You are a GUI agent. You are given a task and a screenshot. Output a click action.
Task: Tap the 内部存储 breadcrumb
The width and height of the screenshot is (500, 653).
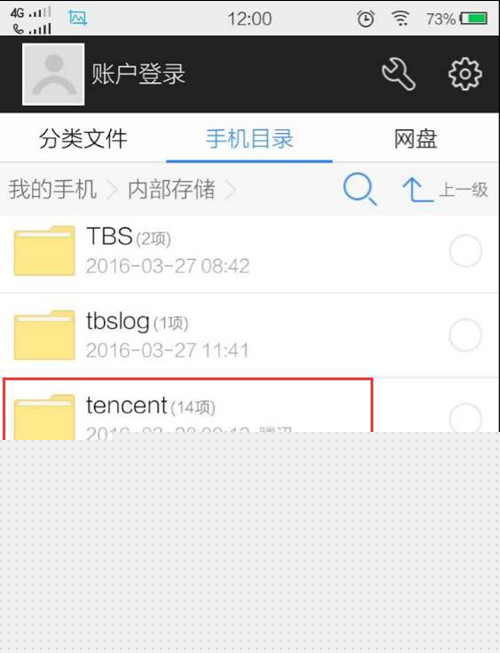tap(171, 189)
